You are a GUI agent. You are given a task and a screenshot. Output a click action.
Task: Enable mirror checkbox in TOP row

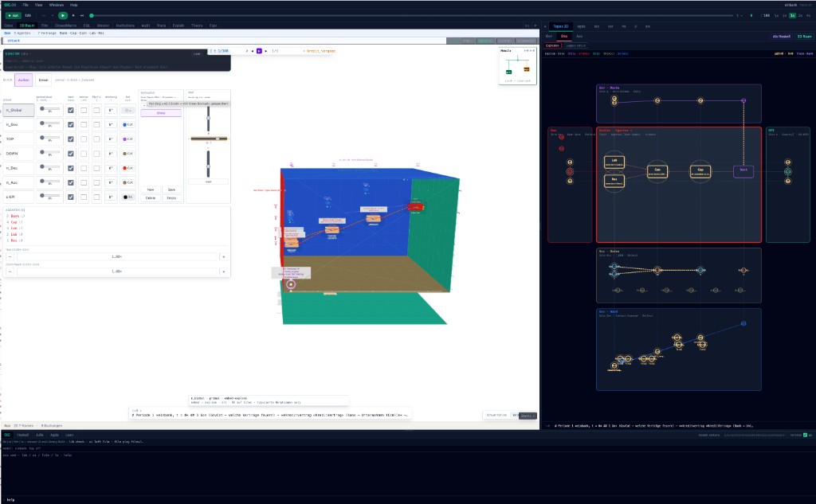[x=84, y=139]
